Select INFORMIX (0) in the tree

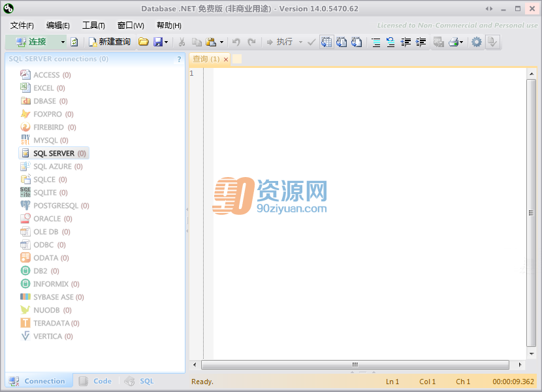pyautogui.click(x=50, y=284)
